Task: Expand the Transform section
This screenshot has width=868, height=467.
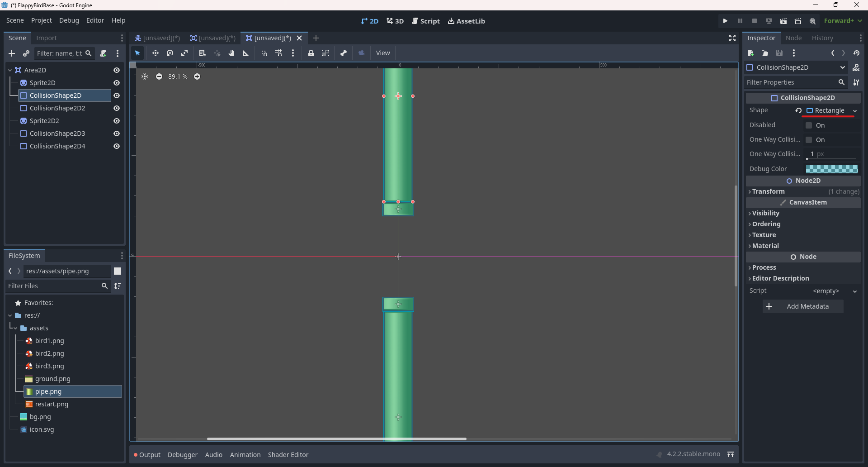Action: [x=768, y=191]
